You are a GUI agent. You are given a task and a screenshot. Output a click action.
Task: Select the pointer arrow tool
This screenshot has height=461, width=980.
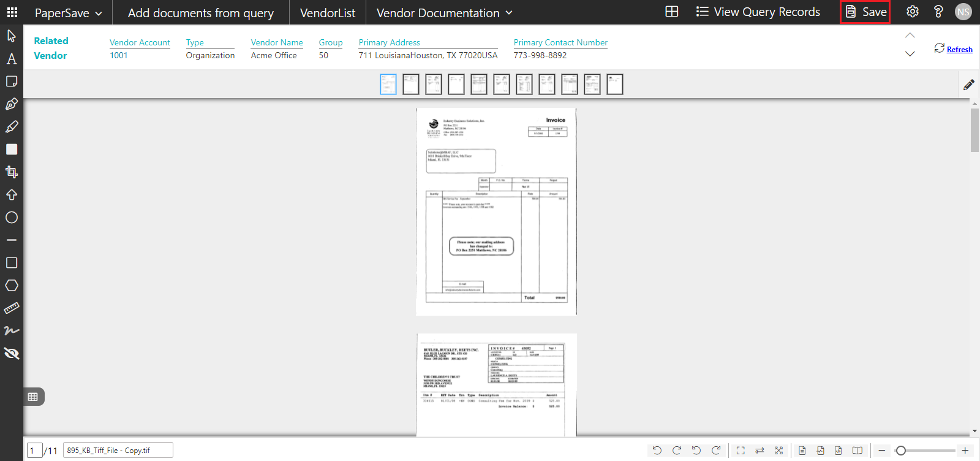(12, 36)
